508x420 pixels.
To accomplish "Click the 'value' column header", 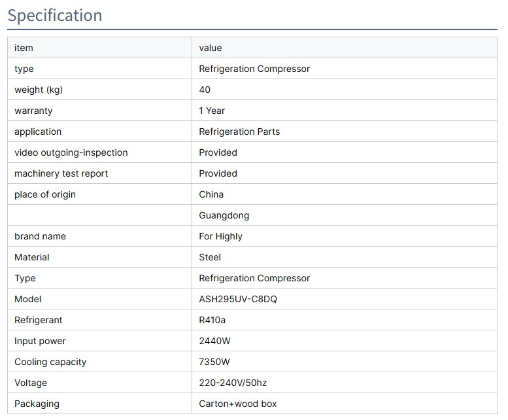I will 211,48.
